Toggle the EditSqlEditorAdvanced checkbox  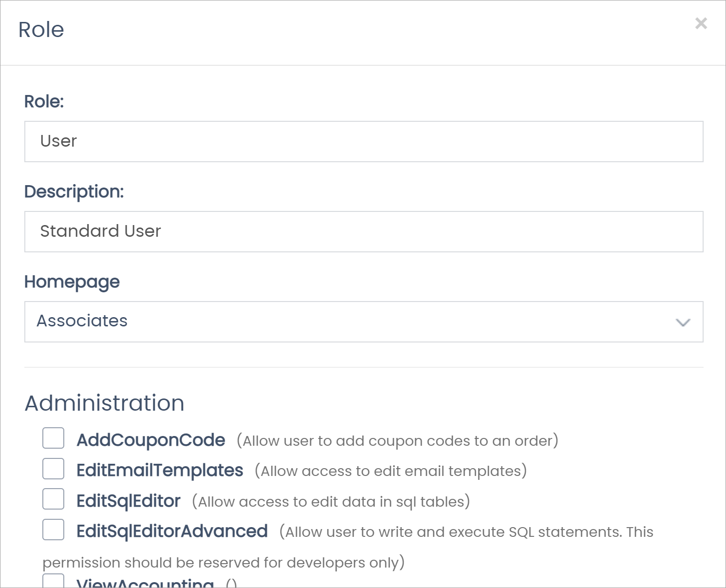click(x=53, y=530)
